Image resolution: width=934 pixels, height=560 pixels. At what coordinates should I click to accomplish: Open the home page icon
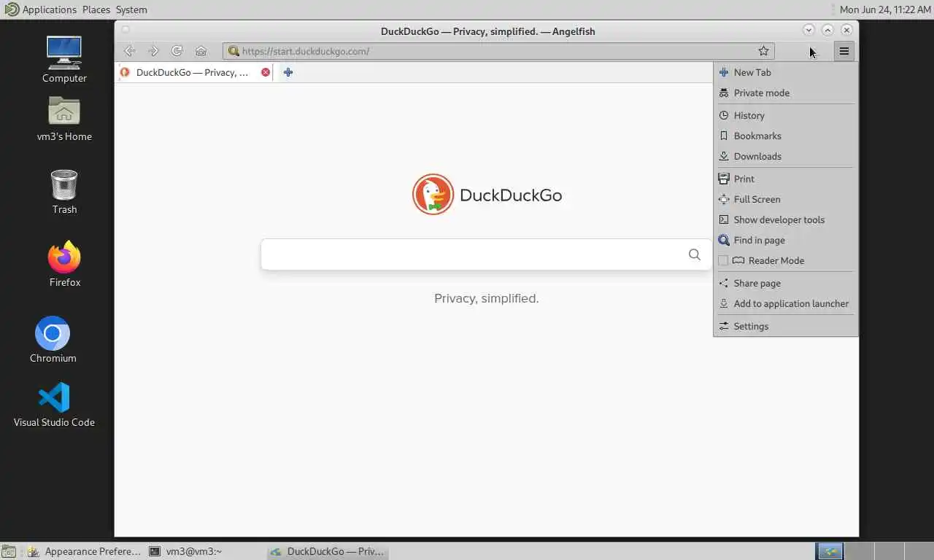point(201,51)
